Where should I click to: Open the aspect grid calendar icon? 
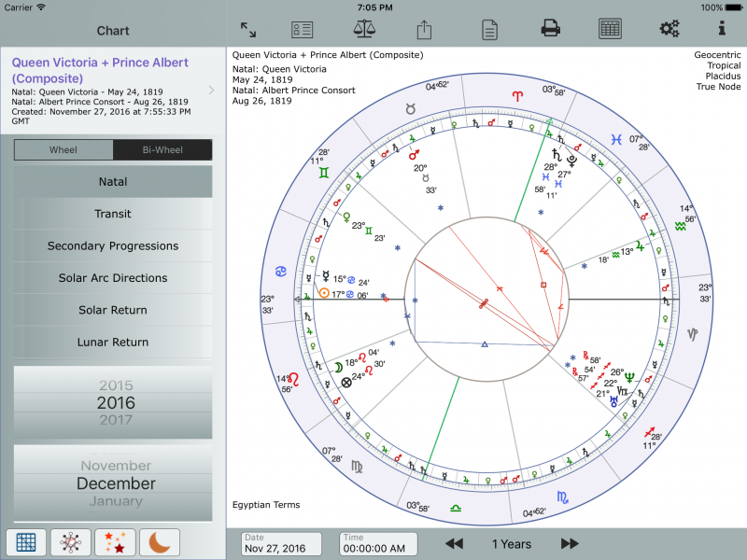[610, 29]
